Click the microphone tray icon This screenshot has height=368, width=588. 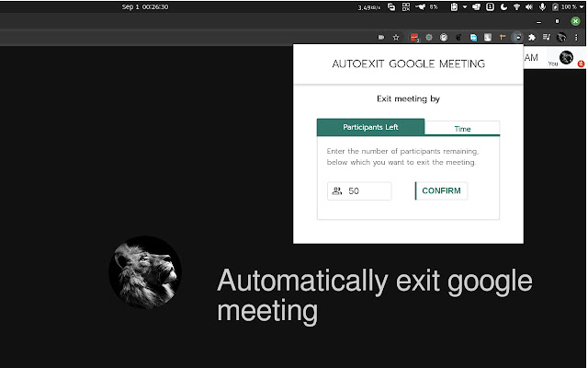[542, 6]
